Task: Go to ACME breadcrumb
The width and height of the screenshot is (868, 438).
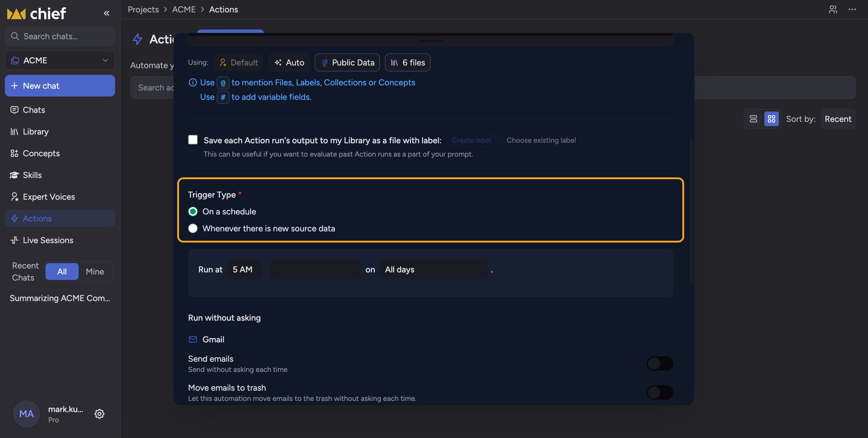Action: pos(184,9)
